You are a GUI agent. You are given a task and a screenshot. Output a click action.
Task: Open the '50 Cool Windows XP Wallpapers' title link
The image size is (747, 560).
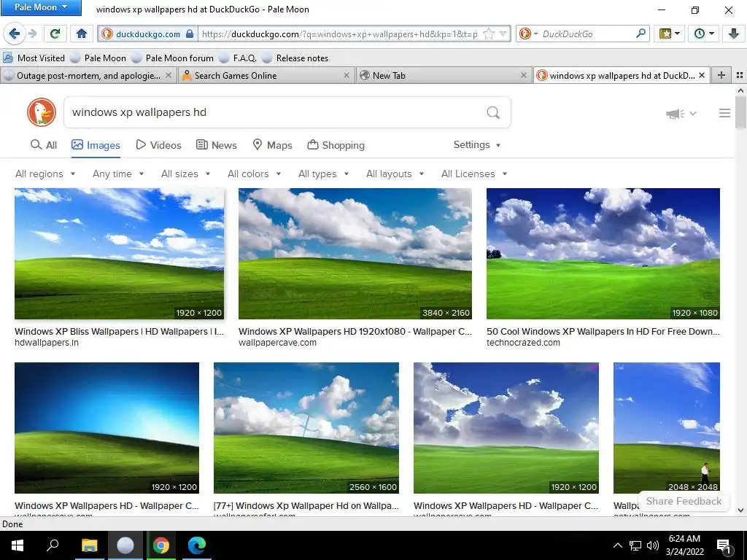pos(603,332)
